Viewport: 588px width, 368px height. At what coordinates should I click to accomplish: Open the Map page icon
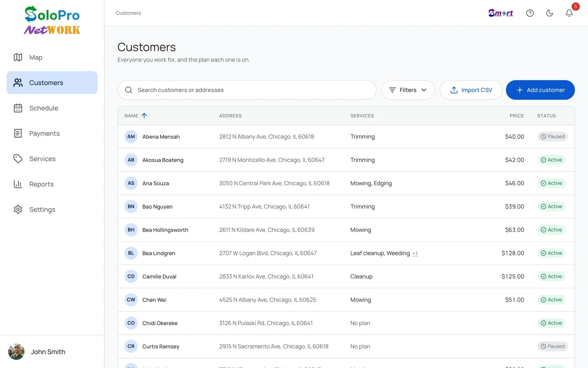(18, 57)
